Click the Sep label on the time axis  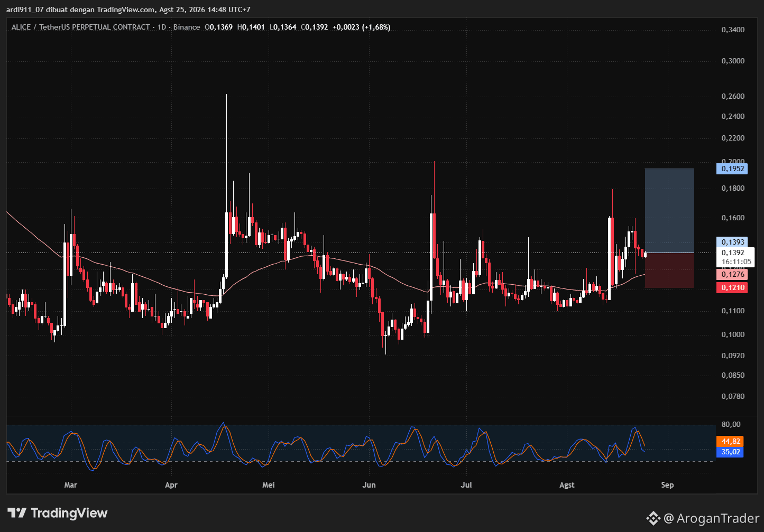[667, 484]
